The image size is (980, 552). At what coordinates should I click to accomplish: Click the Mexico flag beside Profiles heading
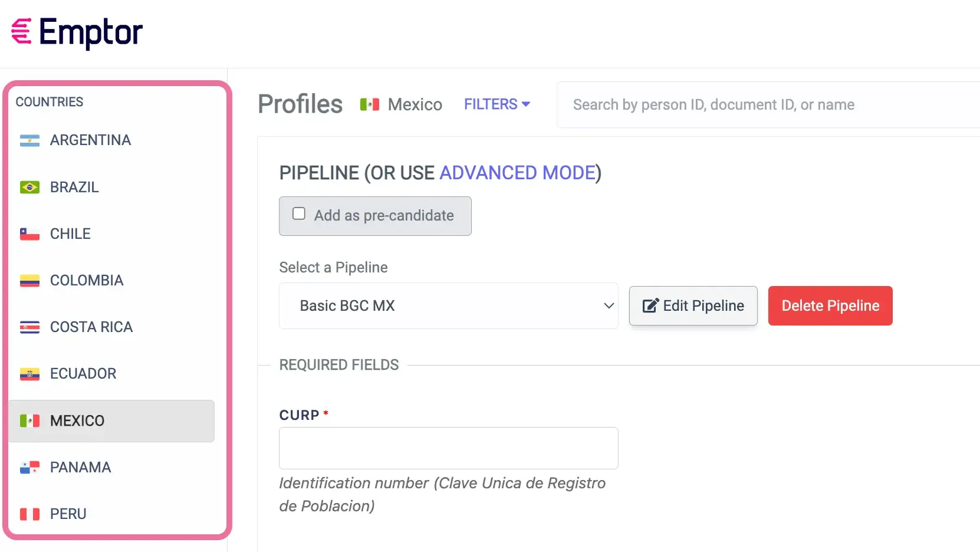click(x=370, y=104)
